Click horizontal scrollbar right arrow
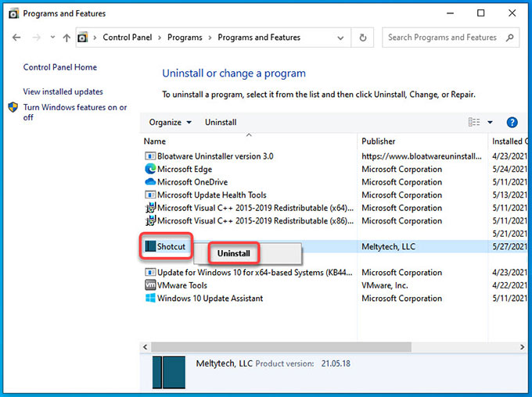 coord(522,347)
